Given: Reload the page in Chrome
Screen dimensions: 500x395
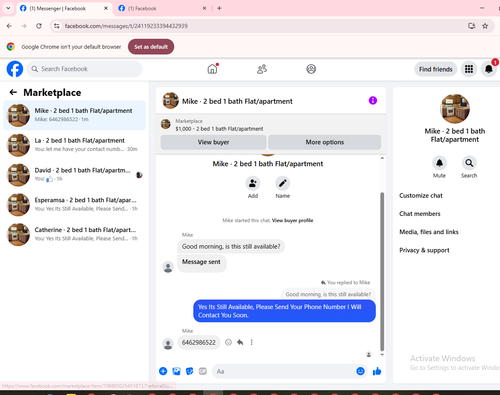Looking at the screenshot, I should pyautogui.click(x=39, y=26).
